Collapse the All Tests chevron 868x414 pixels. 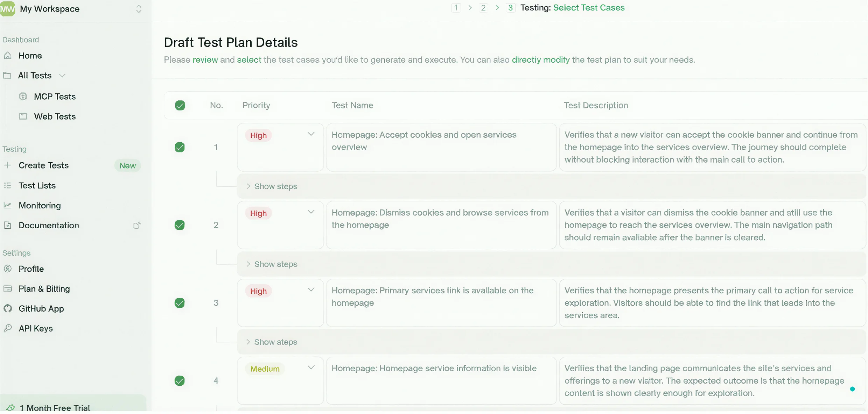tap(62, 76)
